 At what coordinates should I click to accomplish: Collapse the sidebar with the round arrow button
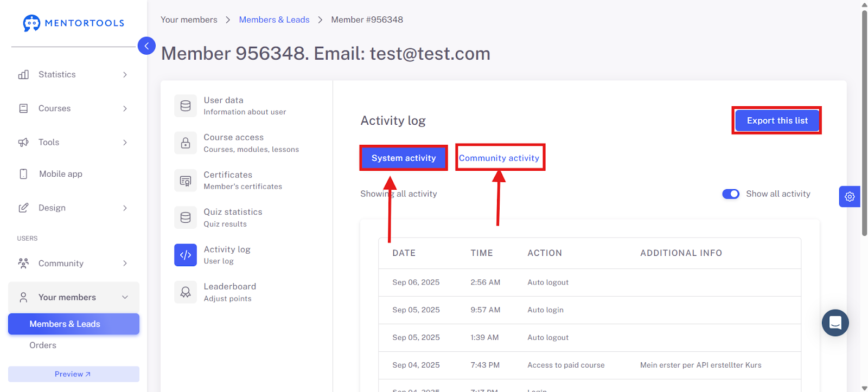146,46
